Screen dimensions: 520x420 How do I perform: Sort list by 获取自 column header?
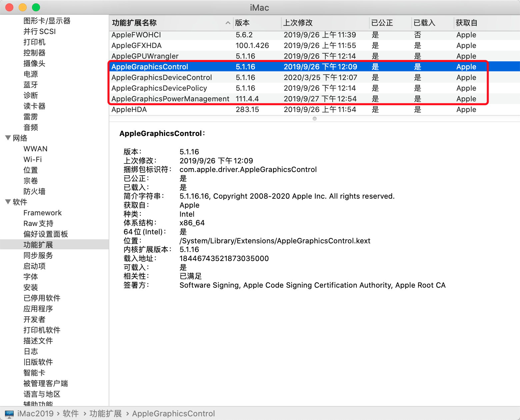487,23
